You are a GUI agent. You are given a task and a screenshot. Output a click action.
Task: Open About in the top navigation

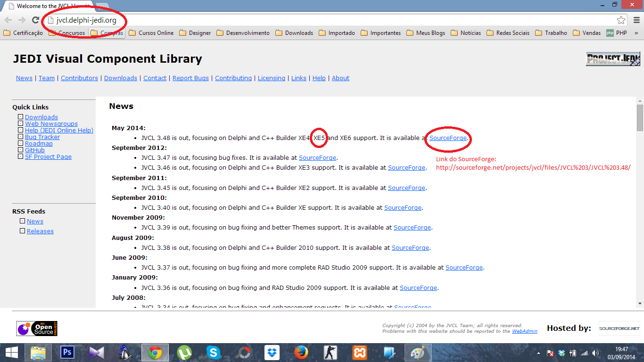pyautogui.click(x=340, y=78)
